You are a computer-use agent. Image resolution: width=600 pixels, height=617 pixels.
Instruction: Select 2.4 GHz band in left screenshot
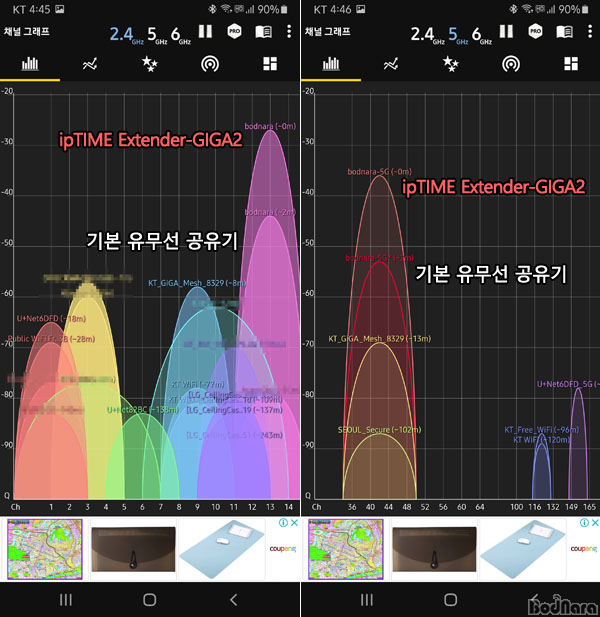coord(126,35)
